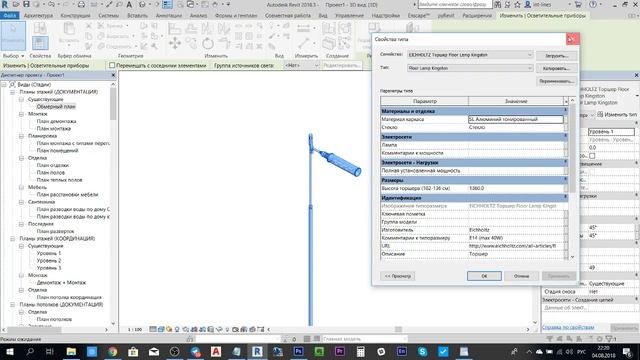
Task: Collapse 'Планы этажей (ДОКУМЕНТАЦИЯ)' tree node
Action: (x=13, y=92)
